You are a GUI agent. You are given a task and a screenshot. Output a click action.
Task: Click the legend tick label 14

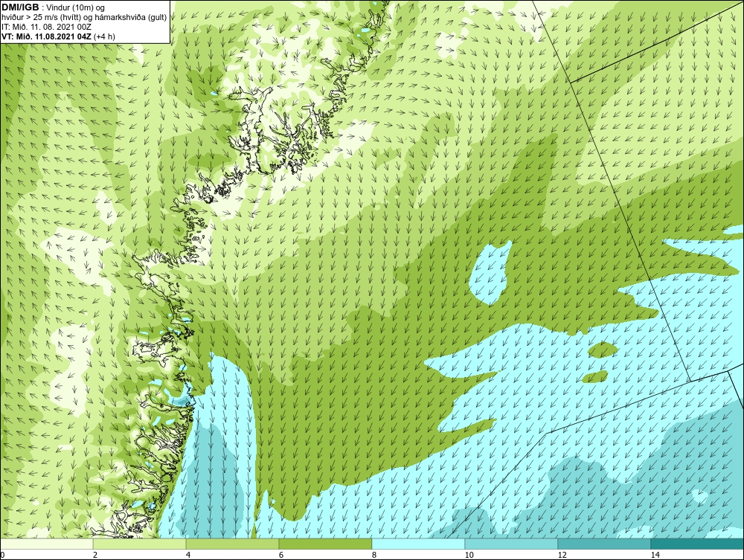(x=655, y=555)
